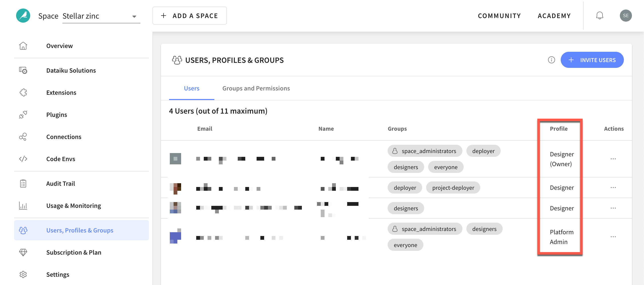The width and height of the screenshot is (644, 285).
Task: Open the Academy link
Action: [554, 16]
